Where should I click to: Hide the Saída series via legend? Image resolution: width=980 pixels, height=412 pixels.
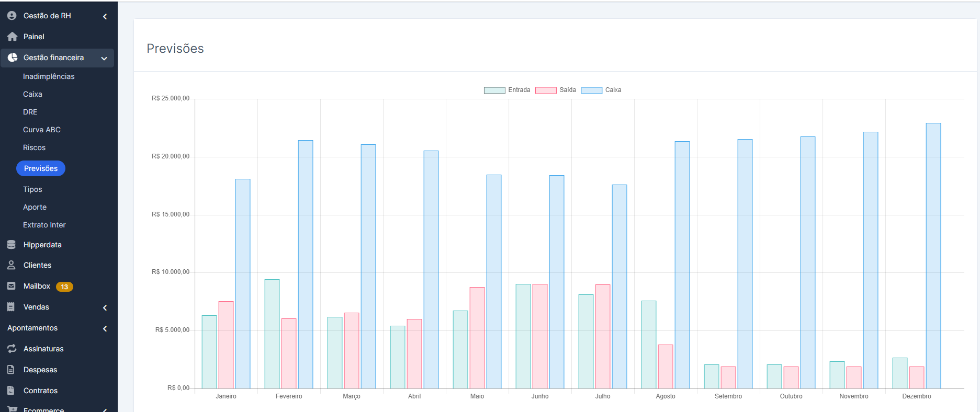567,90
